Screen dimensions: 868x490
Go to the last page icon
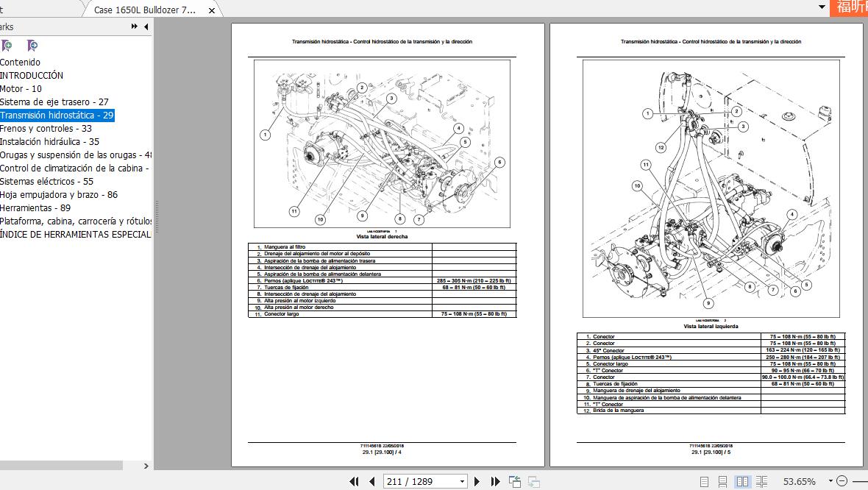tap(496, 480)
